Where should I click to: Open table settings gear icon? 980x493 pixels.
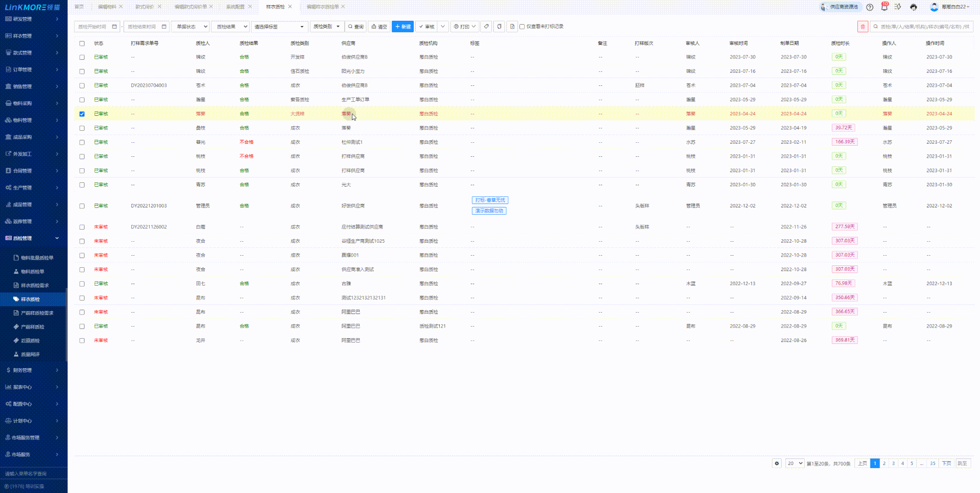click(777, 463)
